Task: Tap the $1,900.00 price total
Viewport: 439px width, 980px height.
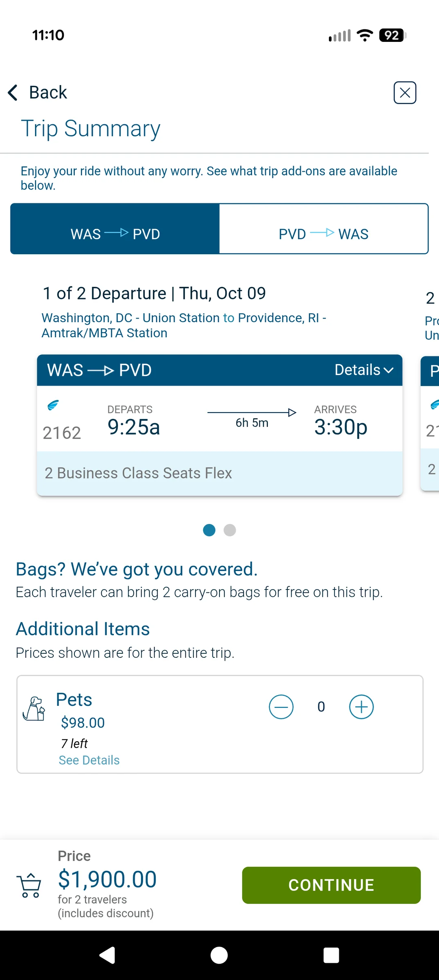Action: (107, 879)
